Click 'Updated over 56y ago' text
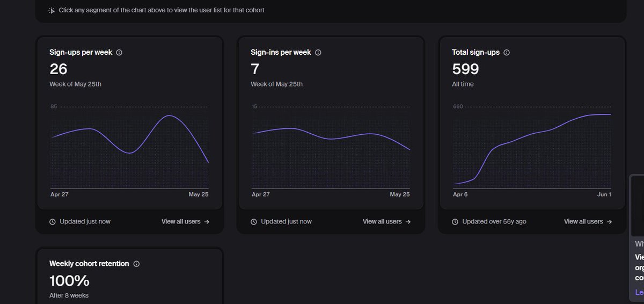Screen dimensions: 644x304 (x=494, y=222)
